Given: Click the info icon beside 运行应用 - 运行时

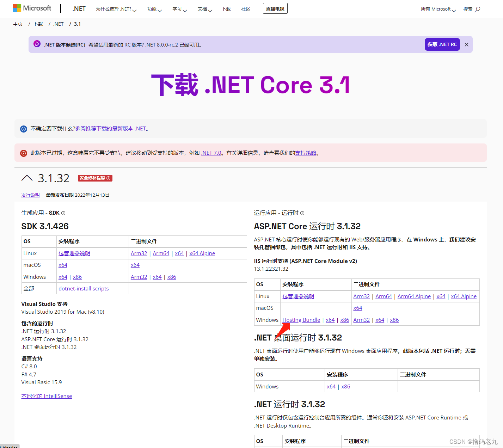Looking at the screenshot, I should [x=302, y=213].
